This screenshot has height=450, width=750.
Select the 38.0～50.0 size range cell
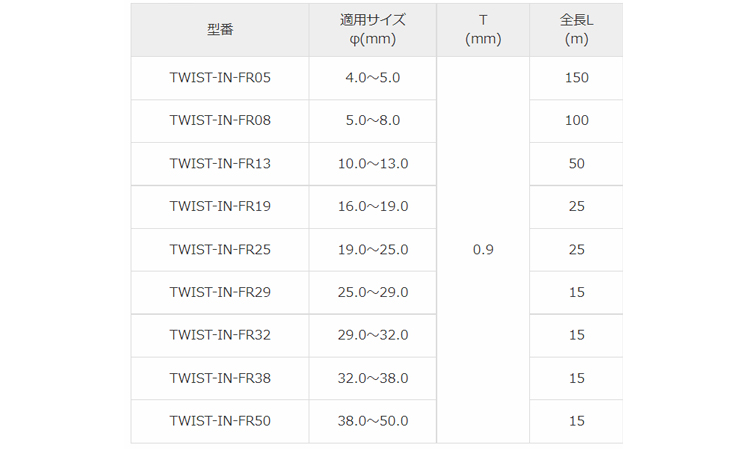tap(374, 422)
